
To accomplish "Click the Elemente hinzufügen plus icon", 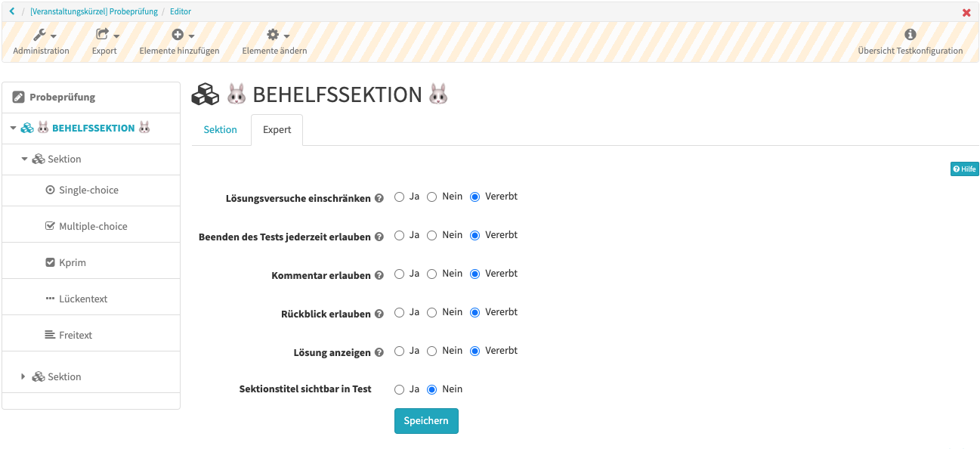I will click(x=176, y=33).
